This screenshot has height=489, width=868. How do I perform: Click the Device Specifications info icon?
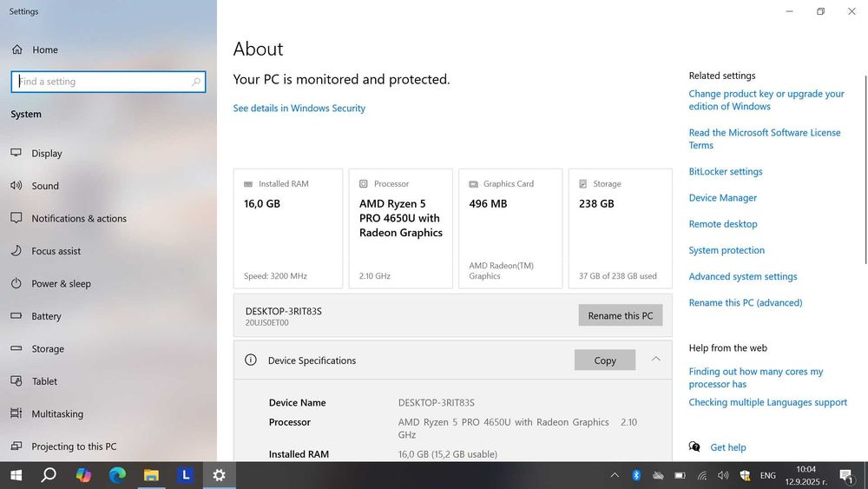(x=251, y=360)
